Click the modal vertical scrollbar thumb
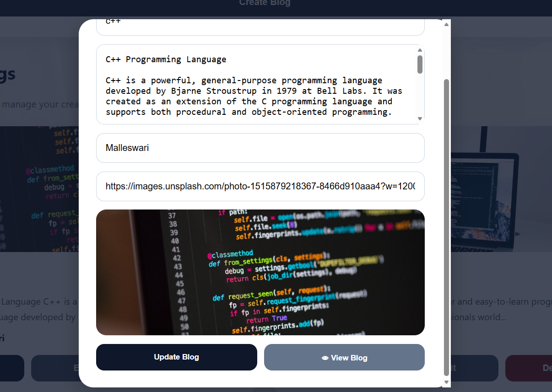 (x=447, y=227)
